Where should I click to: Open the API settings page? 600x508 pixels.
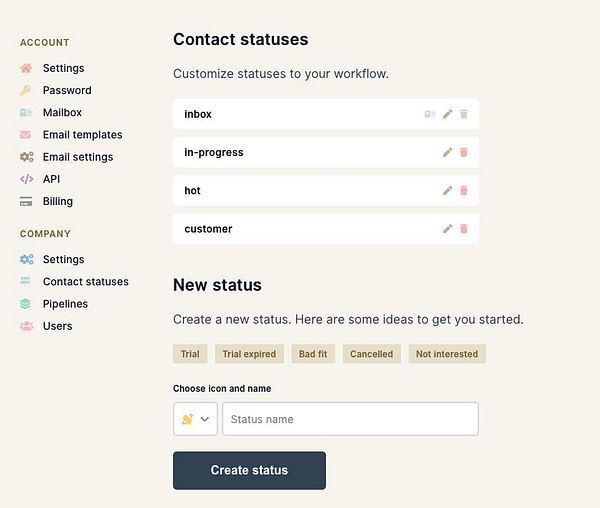pos(51,179)
